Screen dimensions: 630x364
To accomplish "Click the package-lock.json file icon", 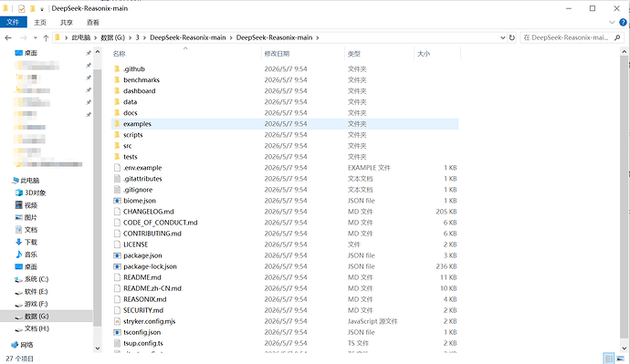I will coord(117,266).
